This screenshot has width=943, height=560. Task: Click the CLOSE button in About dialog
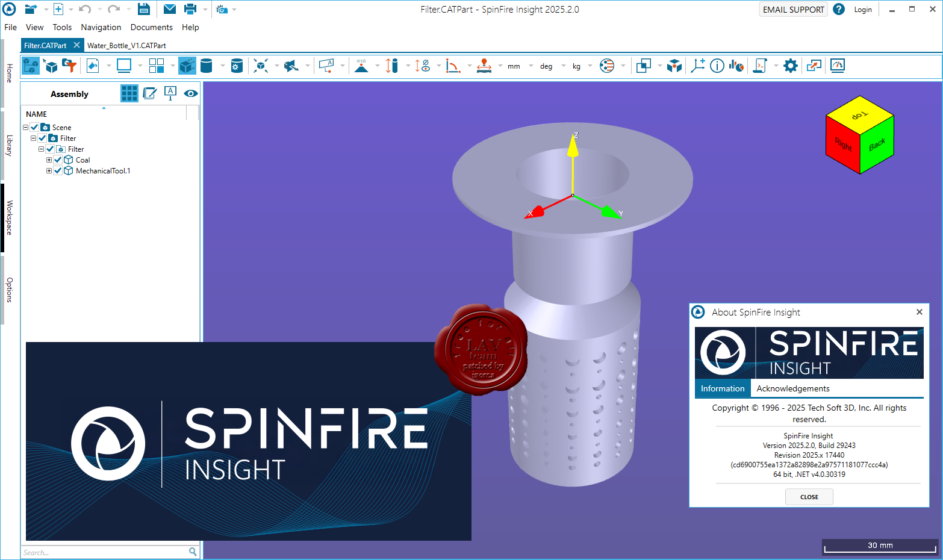coord(809,497)
